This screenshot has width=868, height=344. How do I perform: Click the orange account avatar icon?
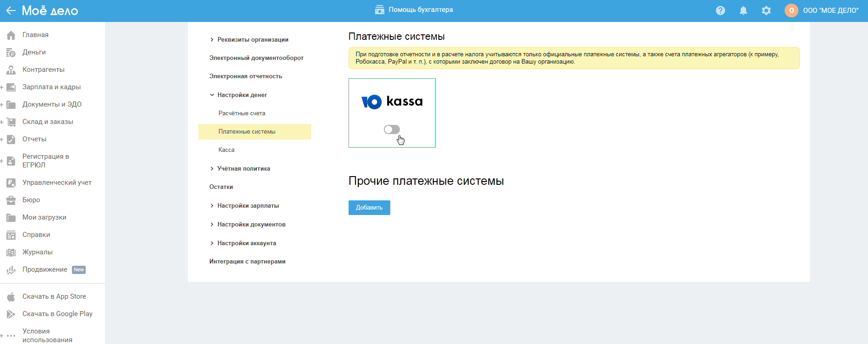point(792,11)
